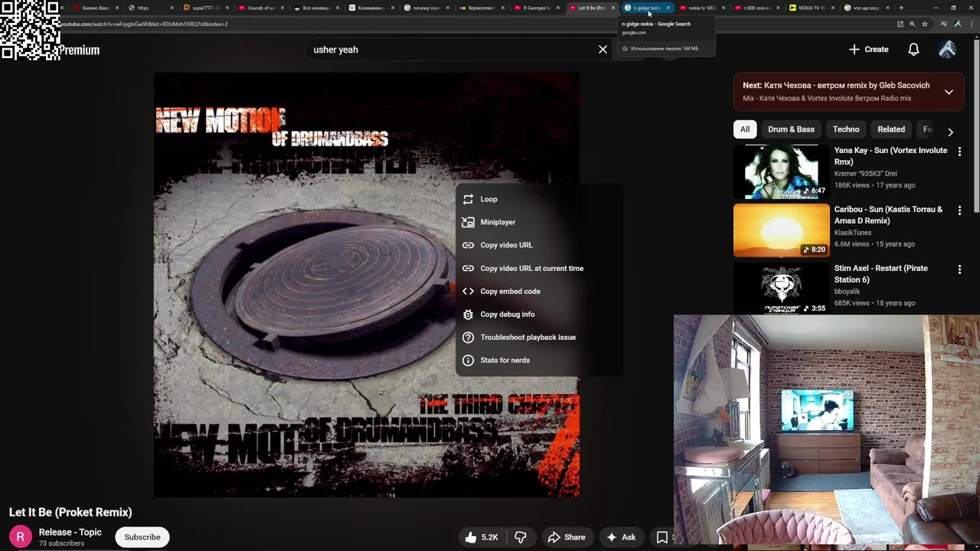Open the browser zoom magnifier icon

(913, 24)
